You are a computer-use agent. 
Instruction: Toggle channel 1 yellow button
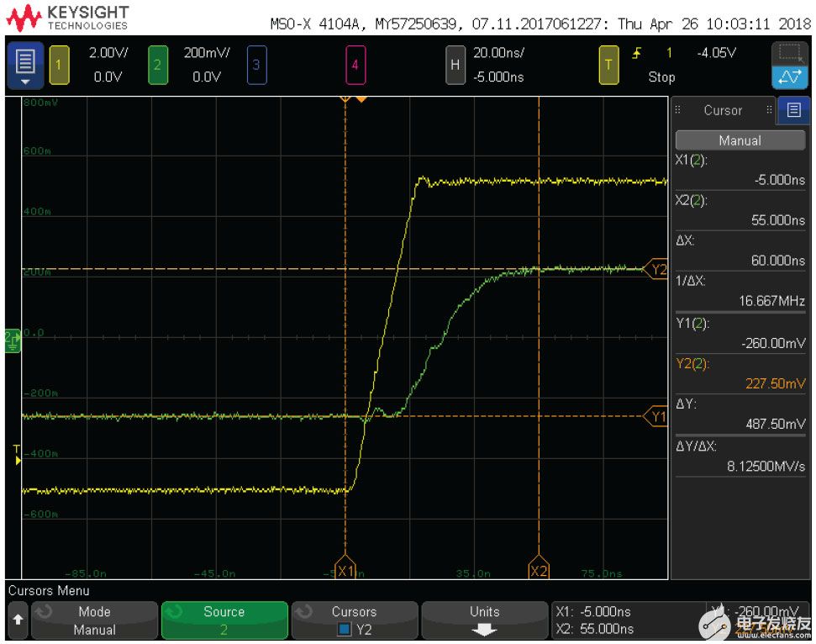[59, 65]
